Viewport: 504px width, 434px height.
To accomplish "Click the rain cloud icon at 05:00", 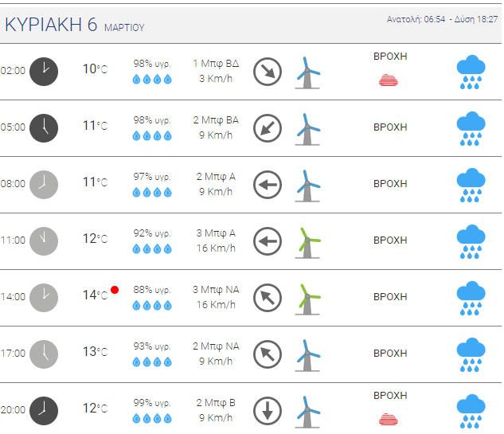I will pos(471,128).
